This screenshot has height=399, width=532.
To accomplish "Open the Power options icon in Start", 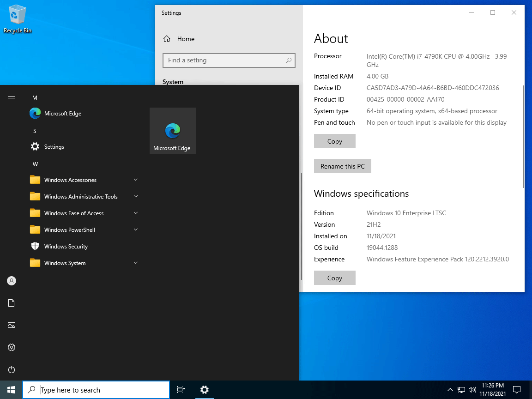I will 12,369.
